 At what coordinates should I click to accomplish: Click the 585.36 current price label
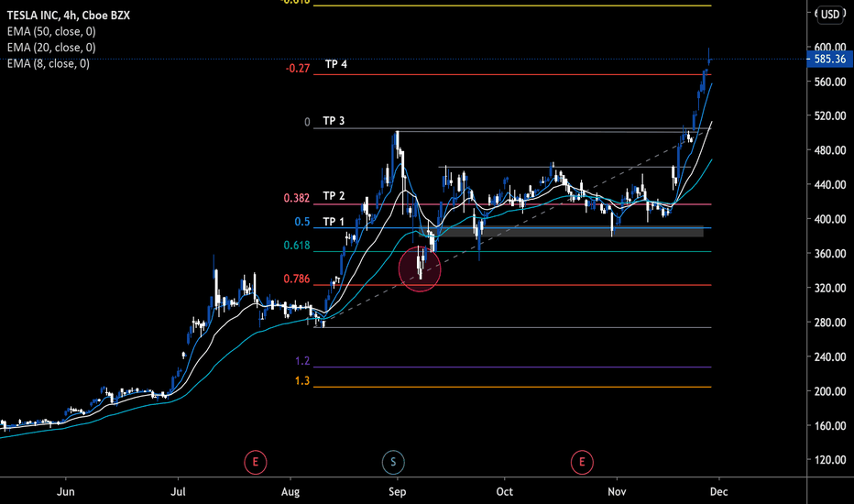[x=829, y=59]
